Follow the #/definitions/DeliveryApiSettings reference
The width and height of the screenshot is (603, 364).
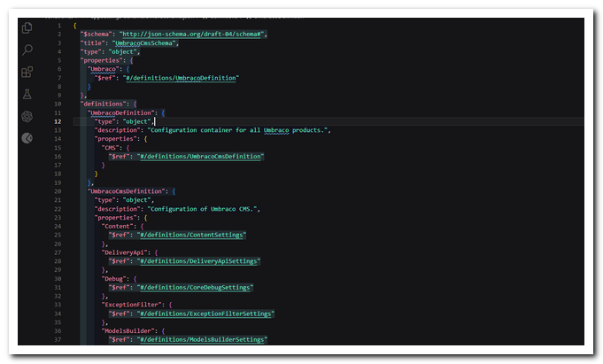coord(198,261)
